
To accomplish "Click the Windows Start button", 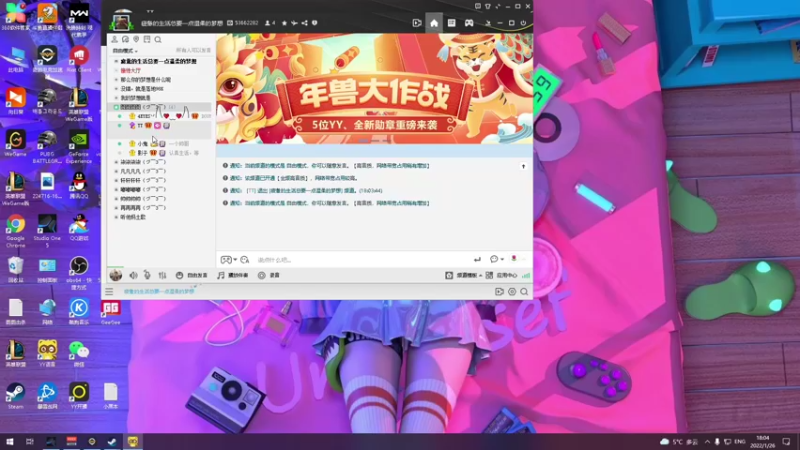I will (x=9, y=442).
